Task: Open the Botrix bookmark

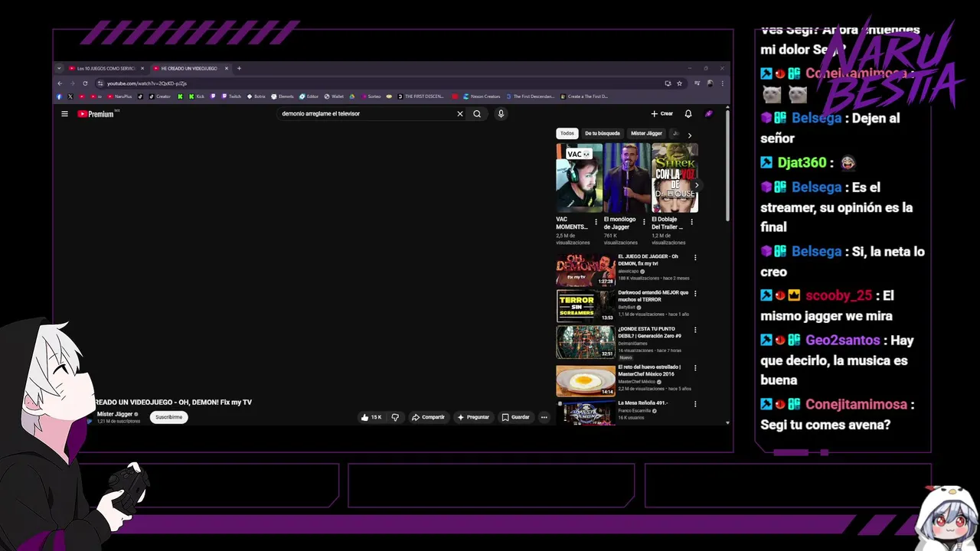Action: [256, 96]
